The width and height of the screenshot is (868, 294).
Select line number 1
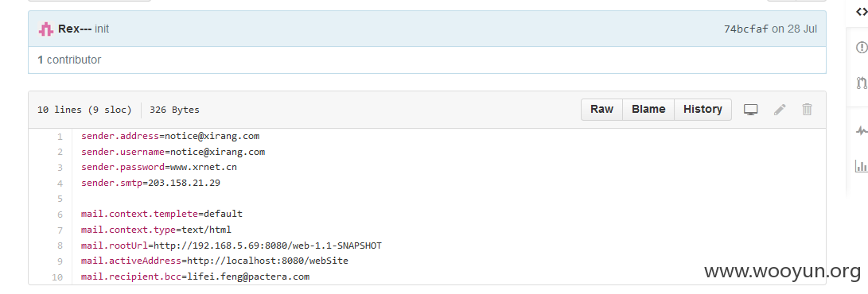60,137
